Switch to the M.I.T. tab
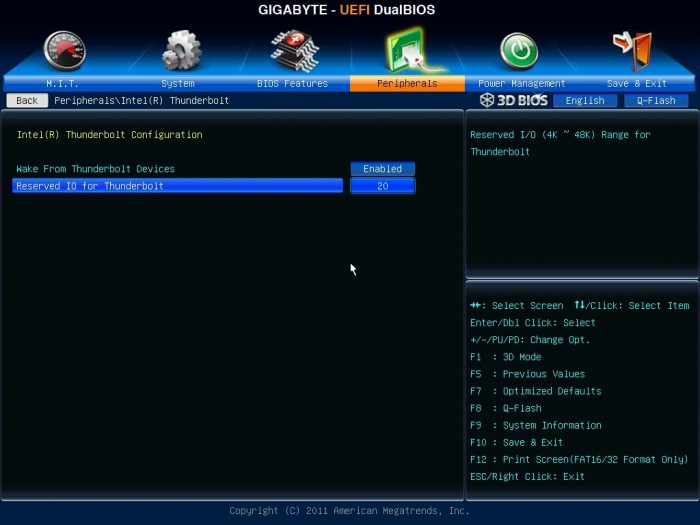 [62, 83]
